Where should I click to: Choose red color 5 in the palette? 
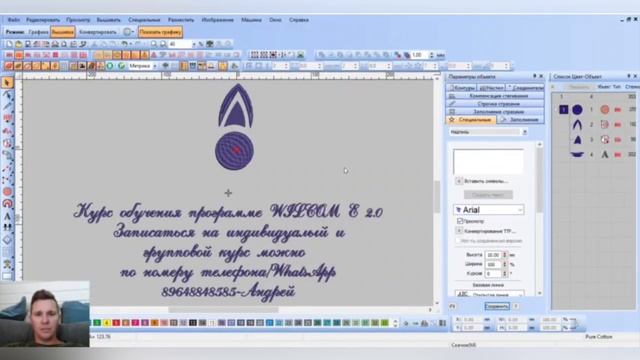[116, 323]
